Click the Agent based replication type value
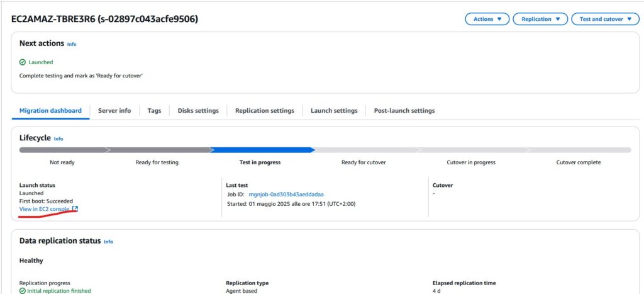The height and width of the screenshot is (294, 644). pyautogui.click(x=241, y=291)
